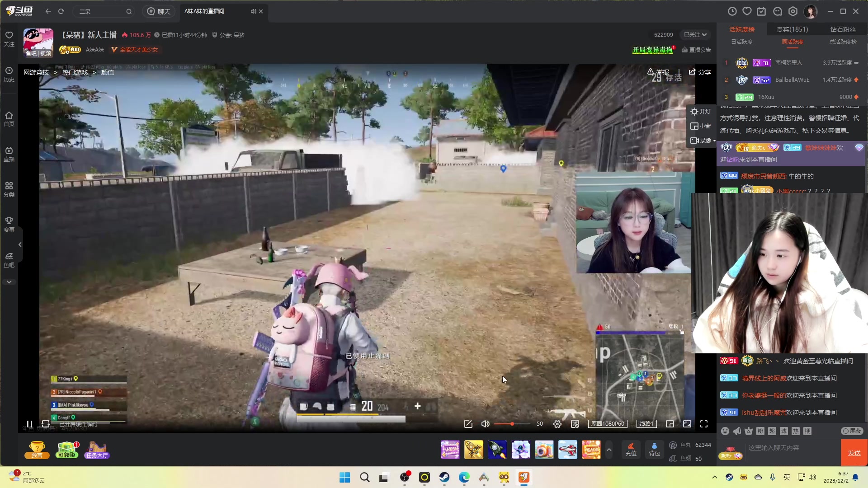Image resolution: width=868 pixels, height=488 pixels.
Task: Click the streamer avatar 鱼吧|视频
Action: click(x=38, y=43)
